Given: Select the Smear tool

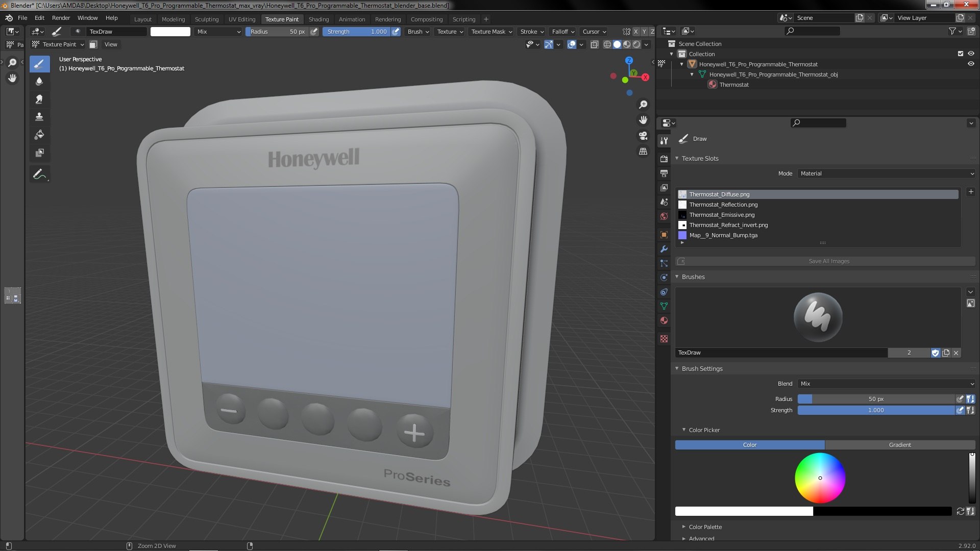Looking at the screenshot, I should pyautogui.click(x=39, y=99).
